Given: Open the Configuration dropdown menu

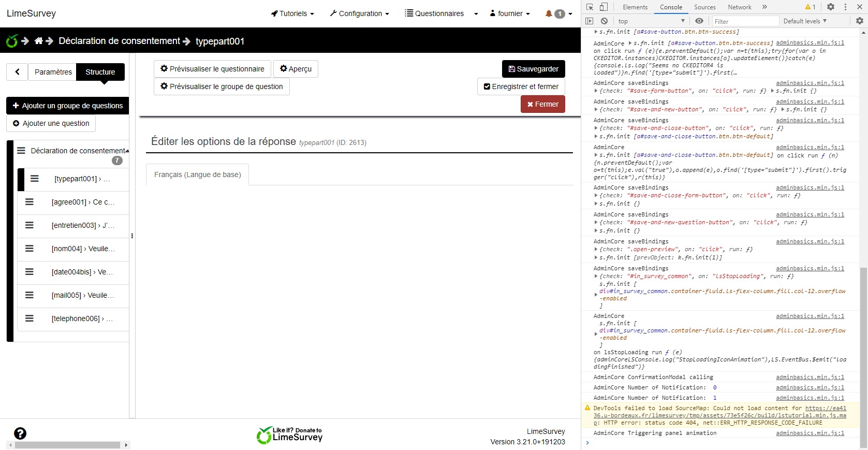Looking at the screenshot, I should tap(359, 13).
